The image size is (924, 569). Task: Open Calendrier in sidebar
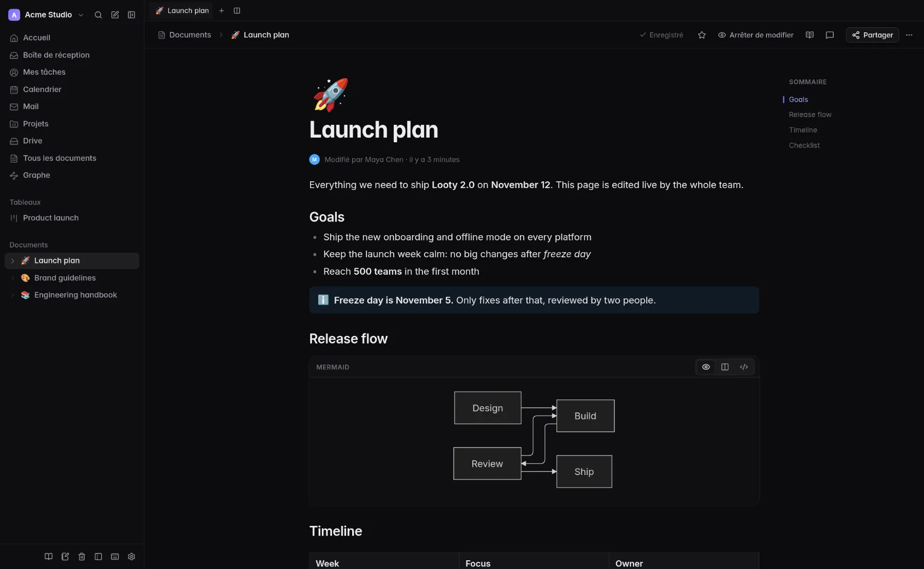coord(72,89)
